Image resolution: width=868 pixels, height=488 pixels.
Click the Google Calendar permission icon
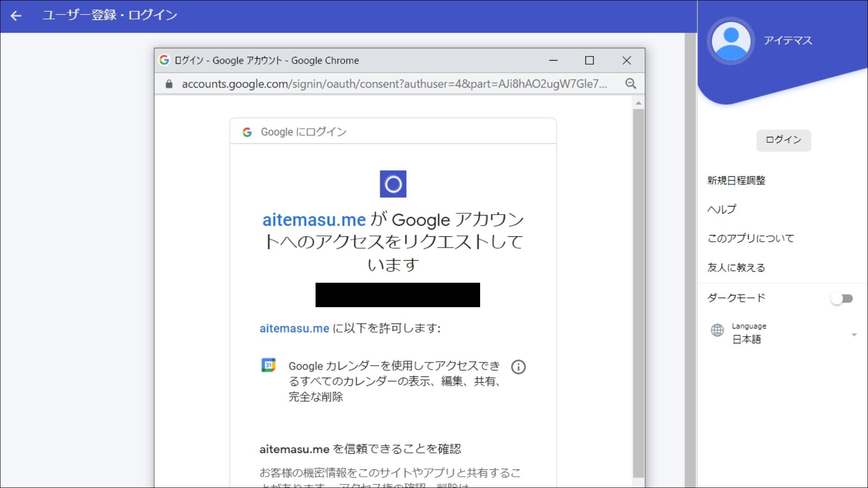coord(269,365)
